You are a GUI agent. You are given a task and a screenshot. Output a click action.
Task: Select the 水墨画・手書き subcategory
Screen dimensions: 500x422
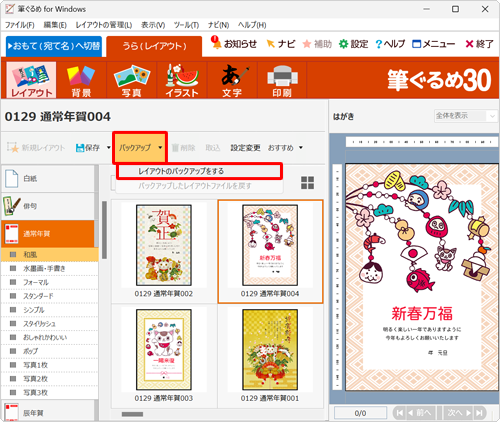tap(50, 269)
